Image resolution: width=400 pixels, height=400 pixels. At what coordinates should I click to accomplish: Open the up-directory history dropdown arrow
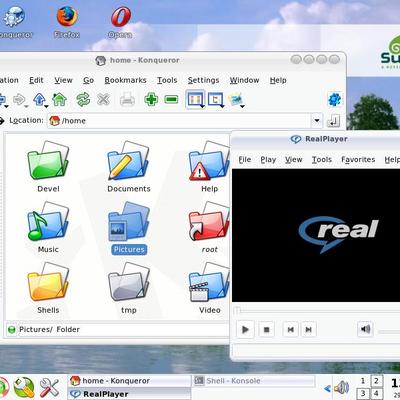[x=46, y=106]
